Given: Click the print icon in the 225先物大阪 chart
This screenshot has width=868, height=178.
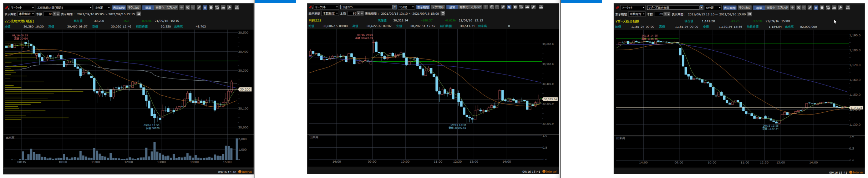Looking at the screenshot, I should point(237,7).
